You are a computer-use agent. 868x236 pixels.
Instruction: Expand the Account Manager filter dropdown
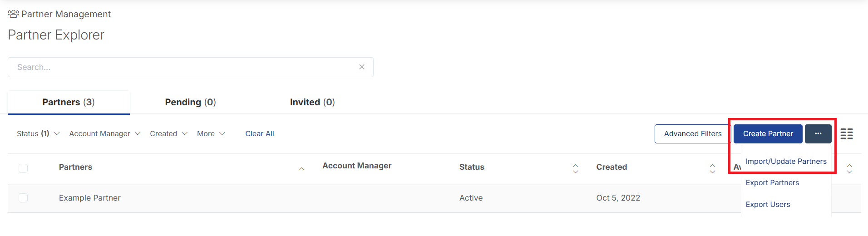(x=105, y=133)
